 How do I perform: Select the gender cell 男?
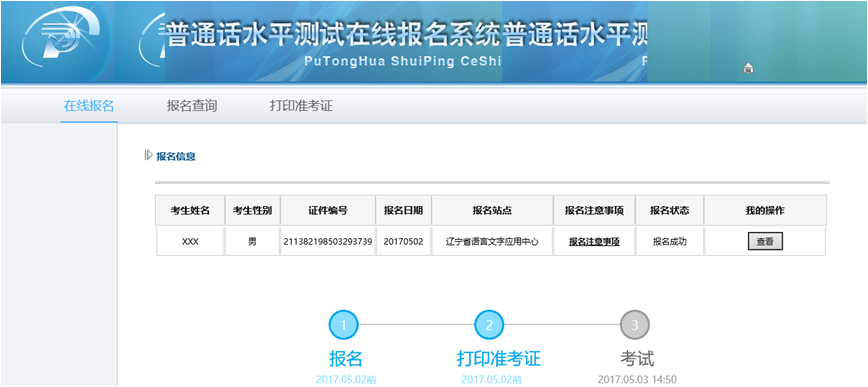coord(252,241)
